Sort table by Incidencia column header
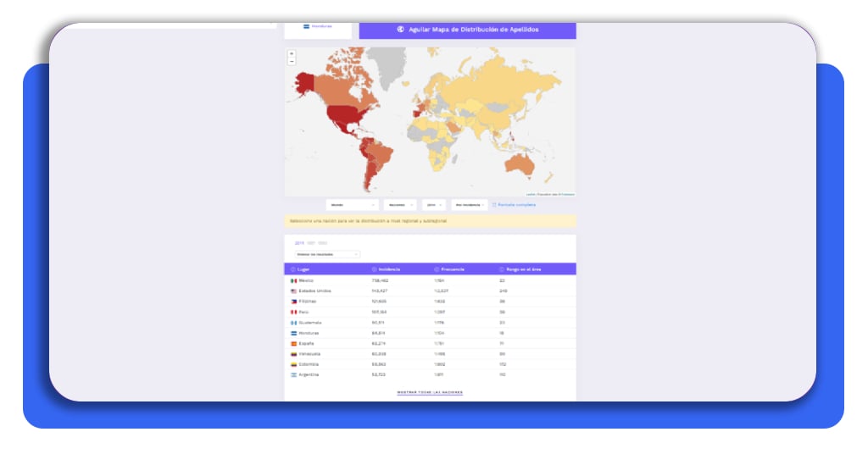The width and height of the screenshot is (868, 454). point(389,269)
